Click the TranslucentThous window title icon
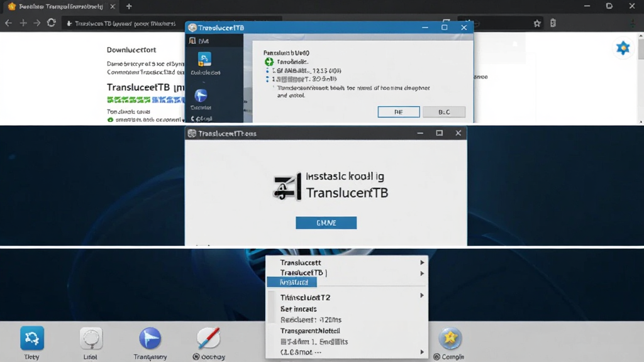Image resolution: width=644 pixels, height=362 pixels. (x=191, y=133)
